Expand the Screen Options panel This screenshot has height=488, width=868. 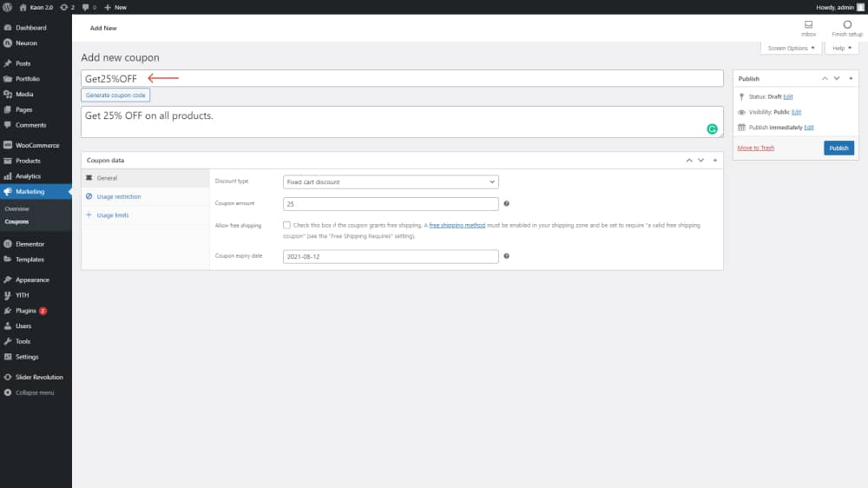tap(791, 48)
